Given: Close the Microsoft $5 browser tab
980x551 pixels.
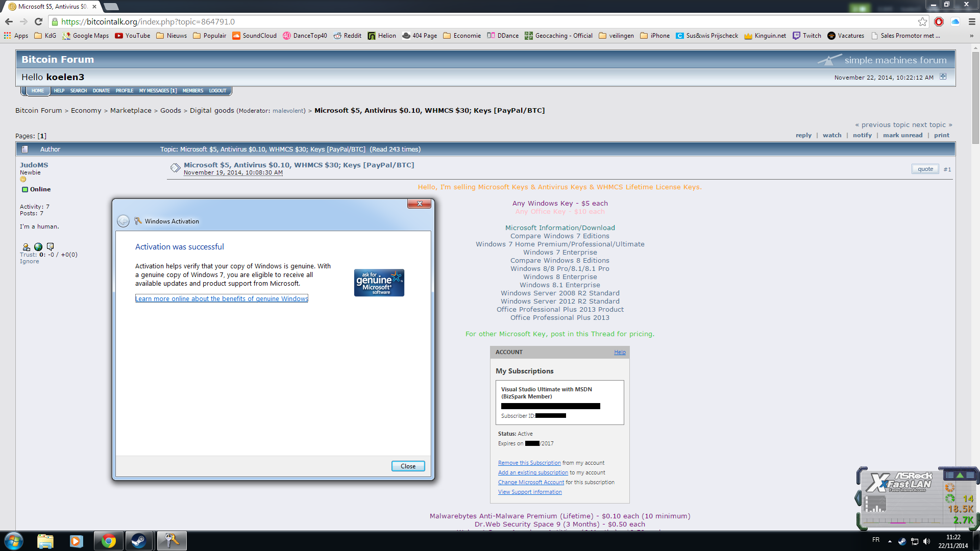Looking at the screenshot, I should coord(94,7).
